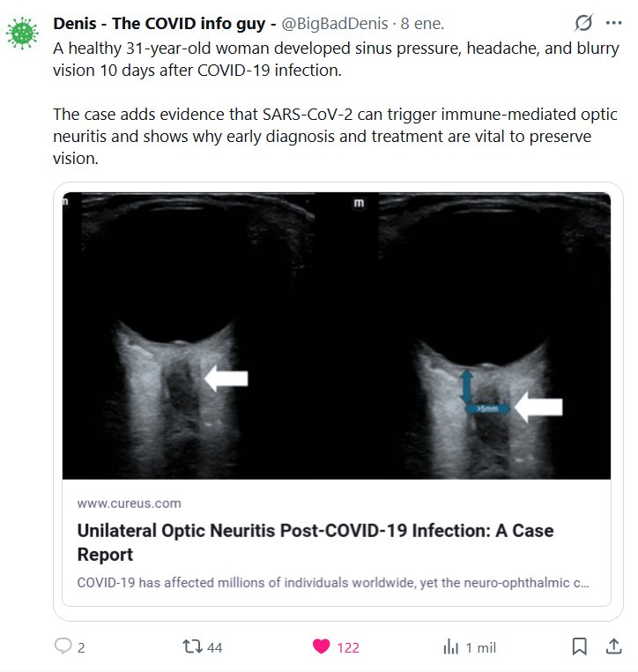Click the repost count '44'

coord(214,647)
